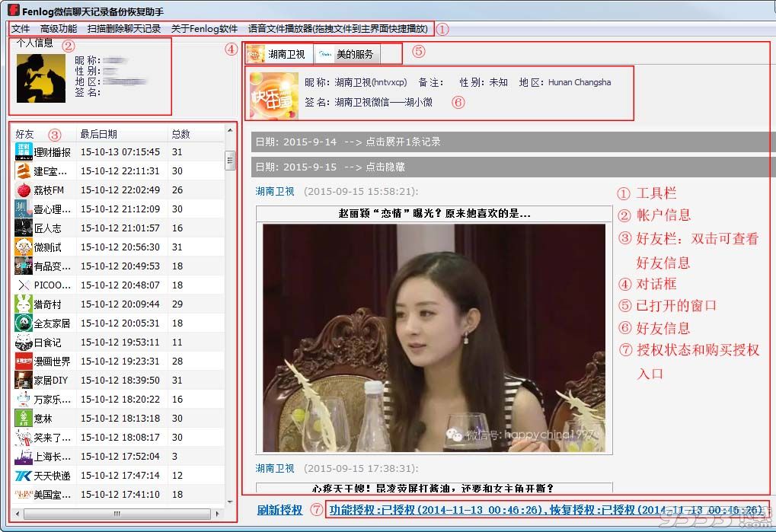The height and width of the screenshot is (532, 776).
Task: Open the 高级功能 menu
Action: (59, 29)
